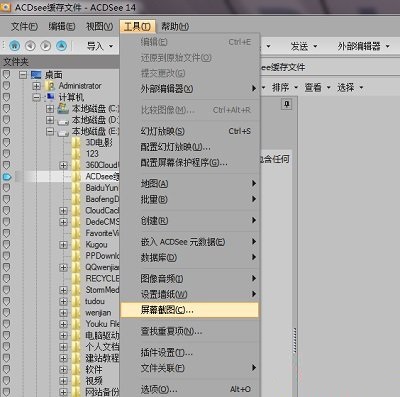Viewport: 400px width, 397px height.
Task: Choose 选项(O)... menu entry
Action: (x=189, y=389)
